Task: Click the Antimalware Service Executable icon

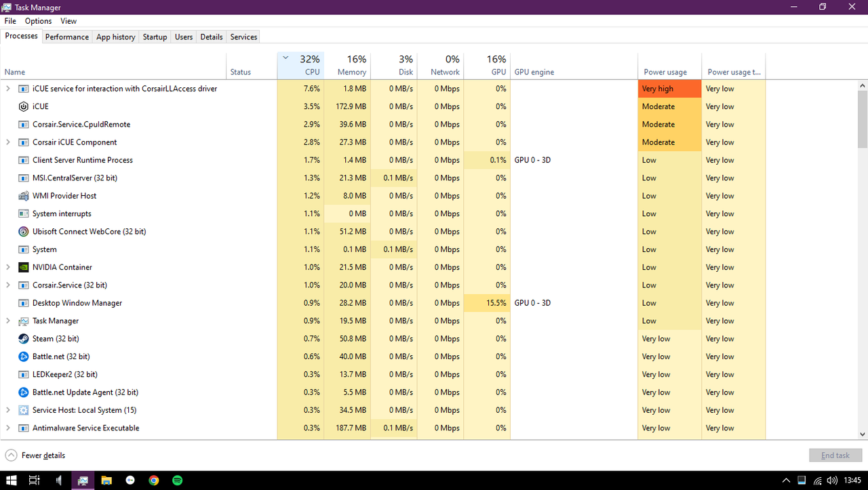Action: point(24,428)
